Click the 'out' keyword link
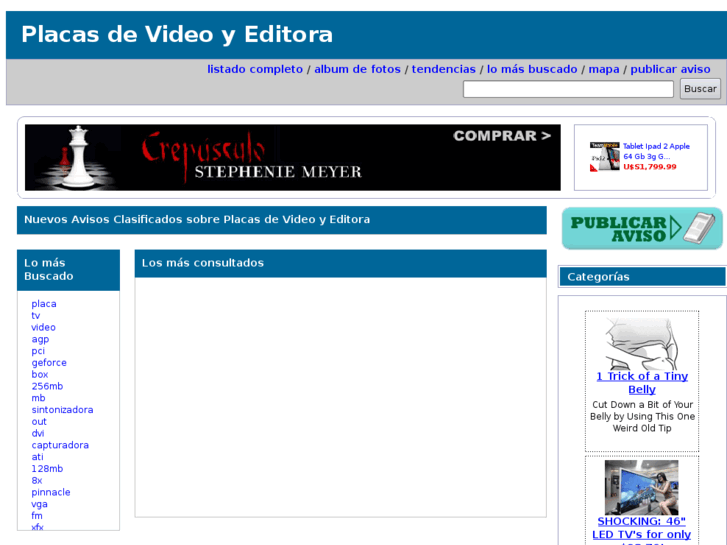 [x=39, y=422]
